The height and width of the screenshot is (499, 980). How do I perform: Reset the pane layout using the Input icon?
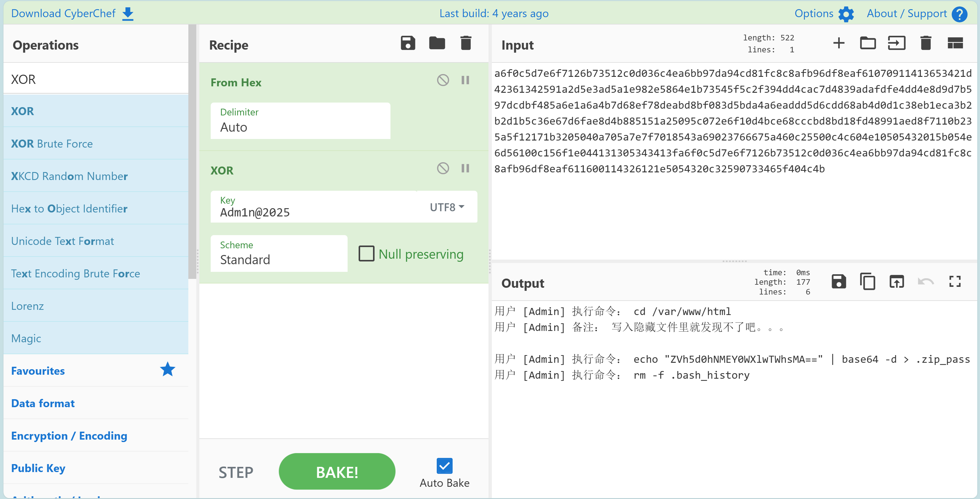click(955, 43)
